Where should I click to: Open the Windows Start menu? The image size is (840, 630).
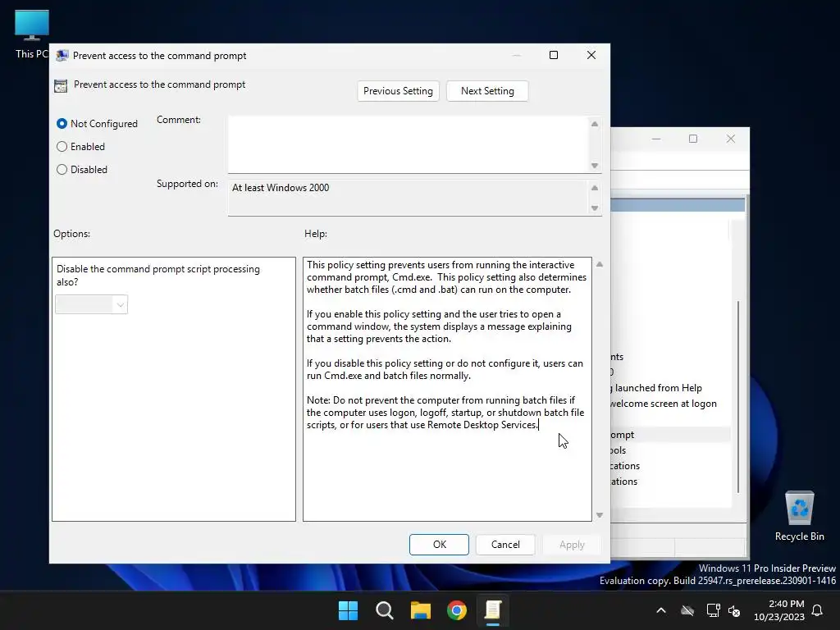[x=348, y=610]
